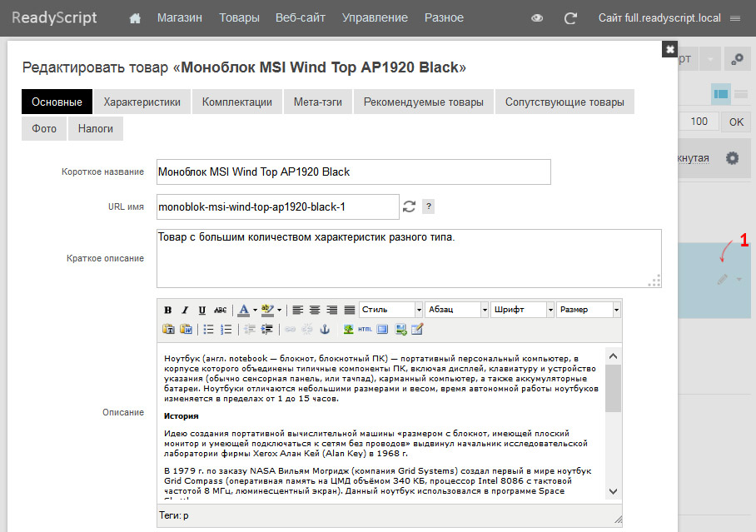This screenshot has height=532, width=756.
Task: Open the Стиль dropdown
Action: coord(391,310)
